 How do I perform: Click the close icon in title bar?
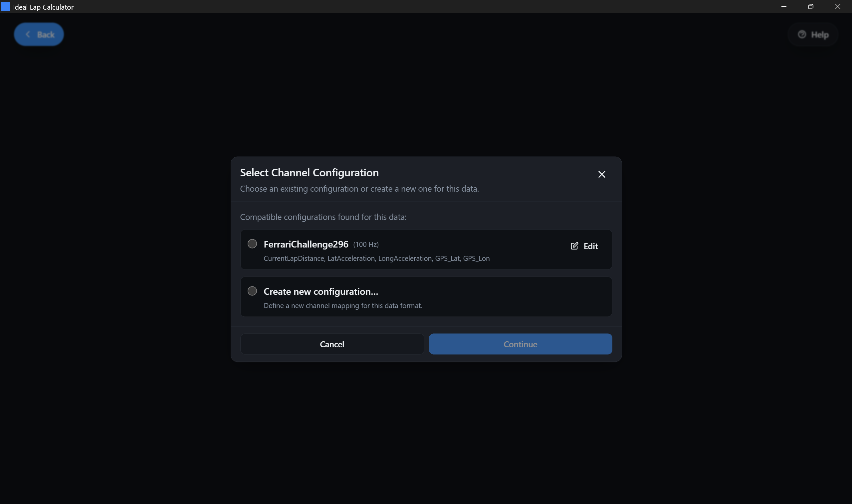(x=838, y=6)
